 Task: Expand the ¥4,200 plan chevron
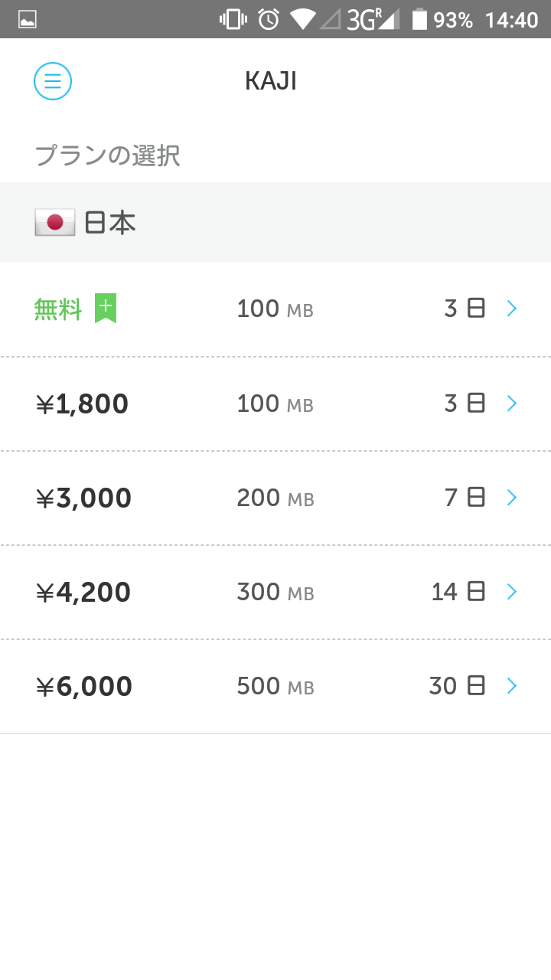coord(512,592)
